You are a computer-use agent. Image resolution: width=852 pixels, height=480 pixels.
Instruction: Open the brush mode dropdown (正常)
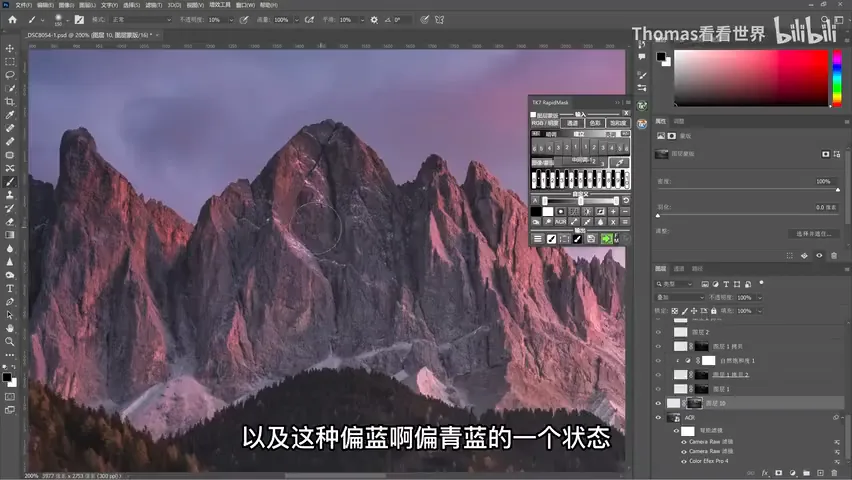141,20
